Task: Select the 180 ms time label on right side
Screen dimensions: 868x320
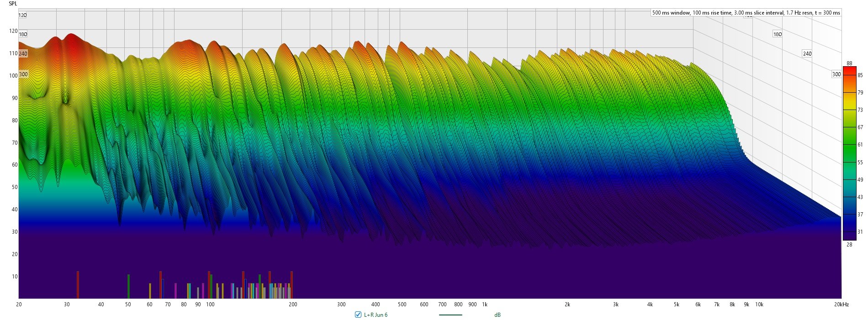Action: pyautogui.click(x=777, y=34)
